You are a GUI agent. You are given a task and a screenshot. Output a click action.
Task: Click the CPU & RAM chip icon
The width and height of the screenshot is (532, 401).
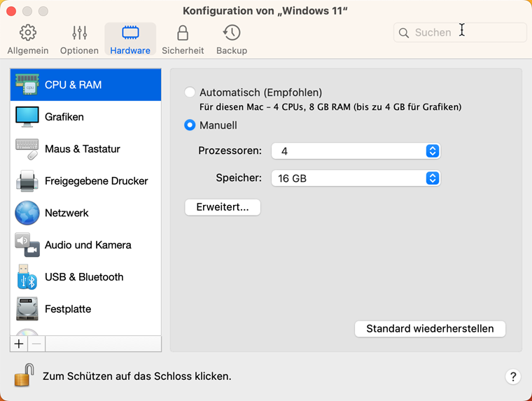27,85
